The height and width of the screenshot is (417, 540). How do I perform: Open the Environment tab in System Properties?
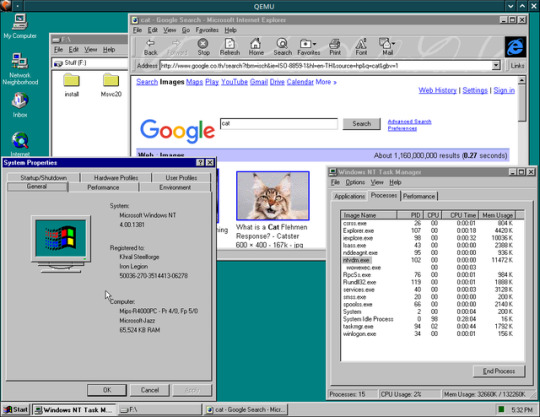(x=175, y=187)
